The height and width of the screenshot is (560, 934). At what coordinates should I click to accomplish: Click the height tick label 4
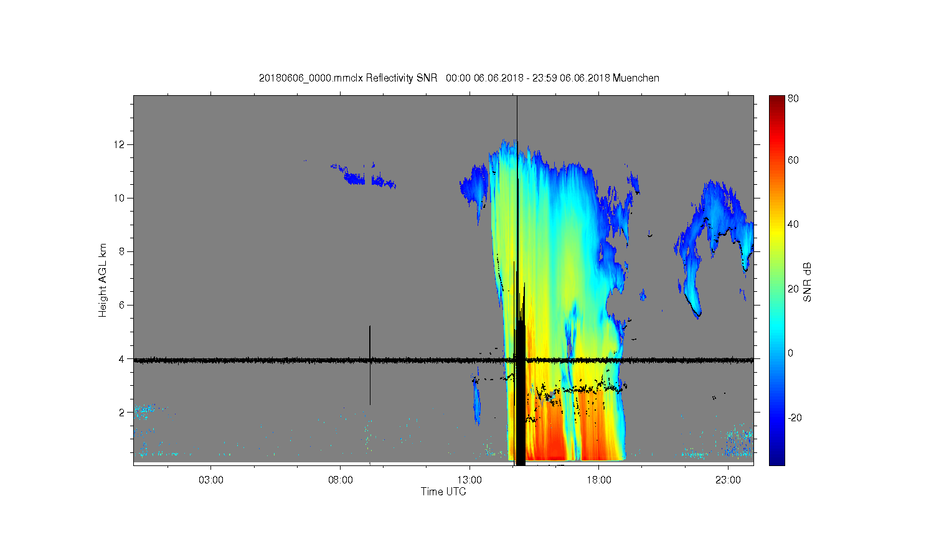coord(123,359)
